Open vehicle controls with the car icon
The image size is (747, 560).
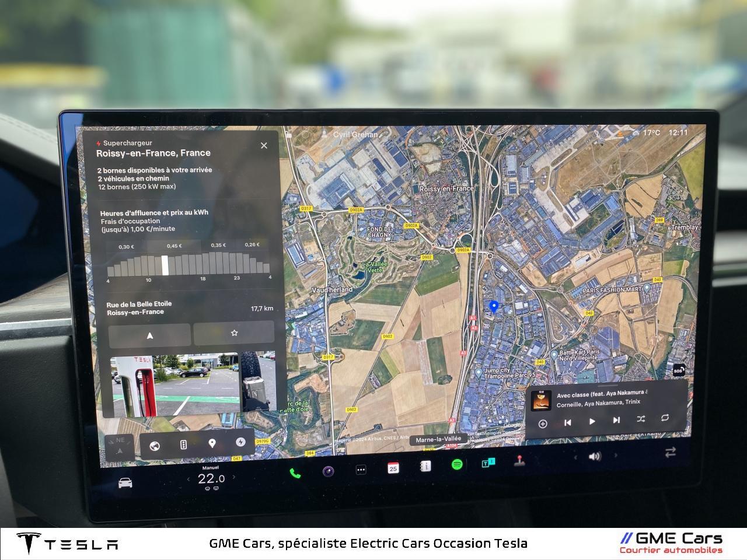[x=125, y=483]
